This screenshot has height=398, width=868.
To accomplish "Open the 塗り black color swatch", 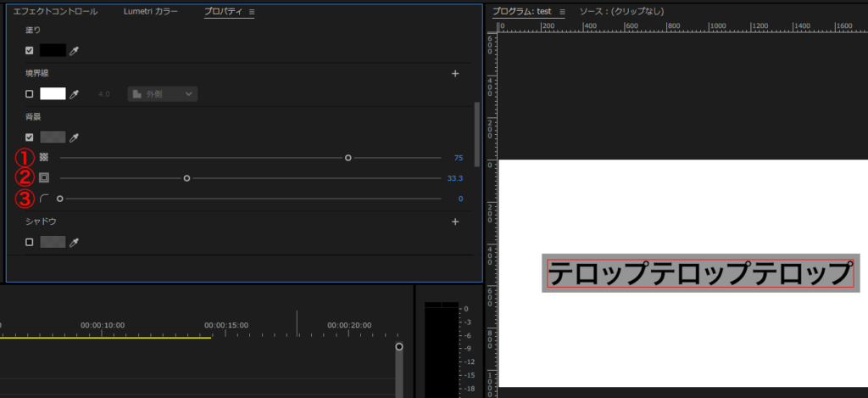I will click(53, 50).
